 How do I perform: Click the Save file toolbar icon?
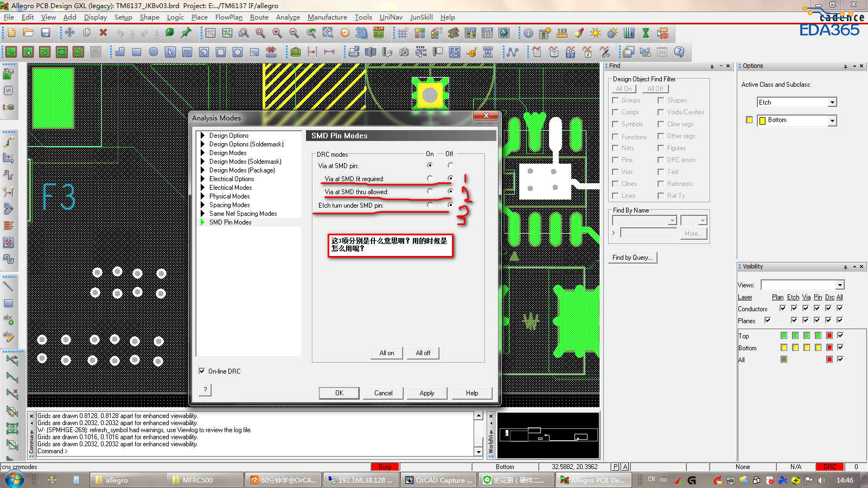point(46,33)
